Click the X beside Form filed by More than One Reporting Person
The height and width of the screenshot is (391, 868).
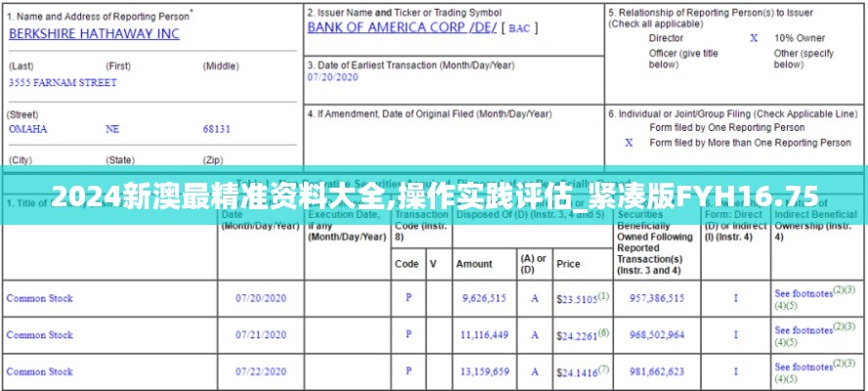629,143
